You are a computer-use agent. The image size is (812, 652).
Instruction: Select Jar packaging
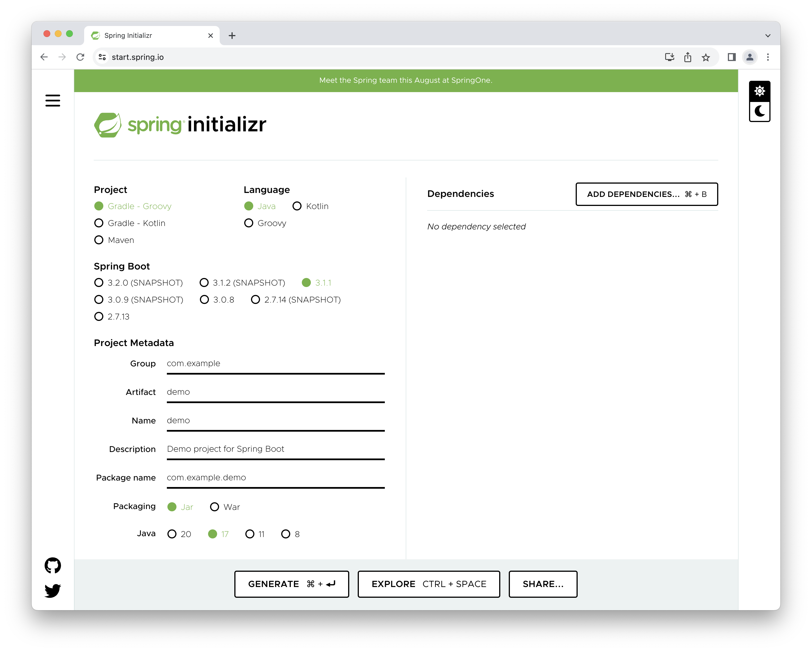(180, 507)
